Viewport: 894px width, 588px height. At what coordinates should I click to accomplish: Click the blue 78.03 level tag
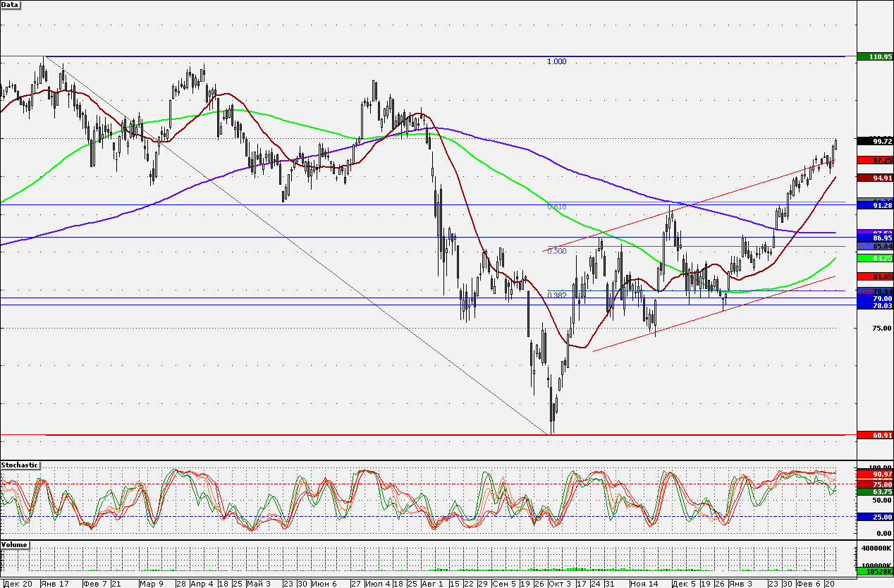coord(874,305)
